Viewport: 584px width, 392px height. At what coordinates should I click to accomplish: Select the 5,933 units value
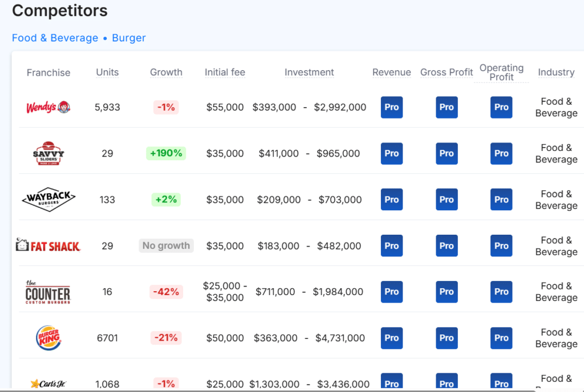(107, 107)
